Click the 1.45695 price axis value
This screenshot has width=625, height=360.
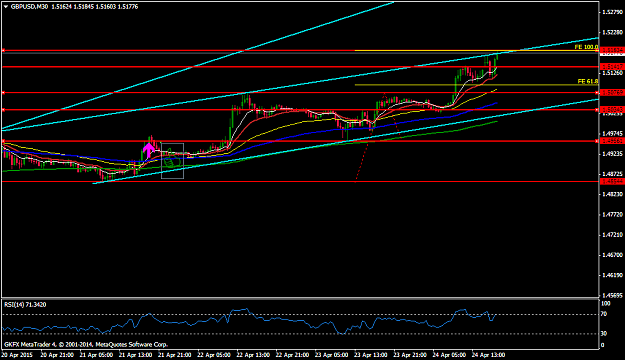tap(613, 295)
